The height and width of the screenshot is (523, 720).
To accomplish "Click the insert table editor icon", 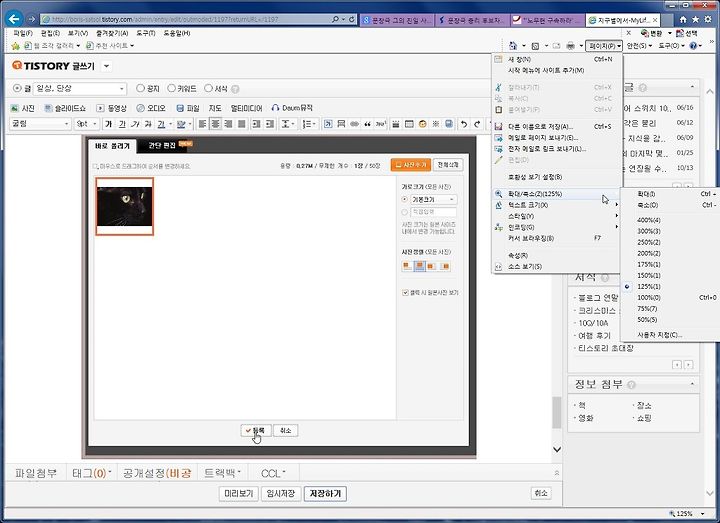I will pos(409,124).
